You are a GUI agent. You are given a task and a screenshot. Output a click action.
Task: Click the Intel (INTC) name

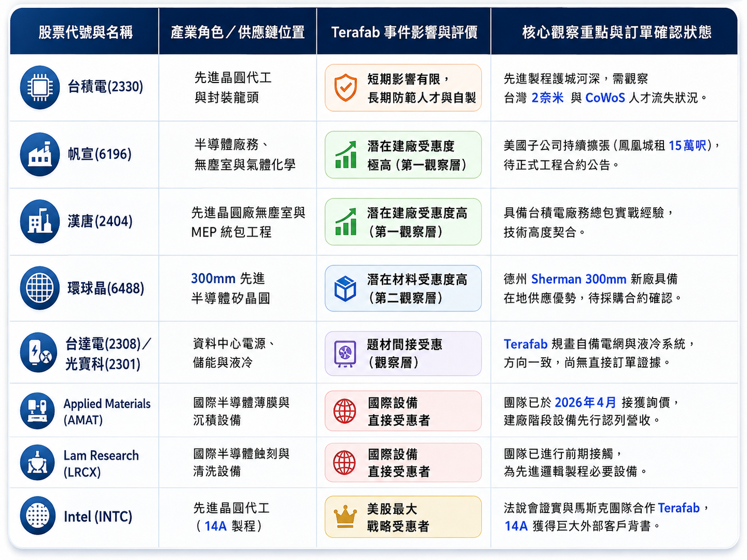(98, 517)
